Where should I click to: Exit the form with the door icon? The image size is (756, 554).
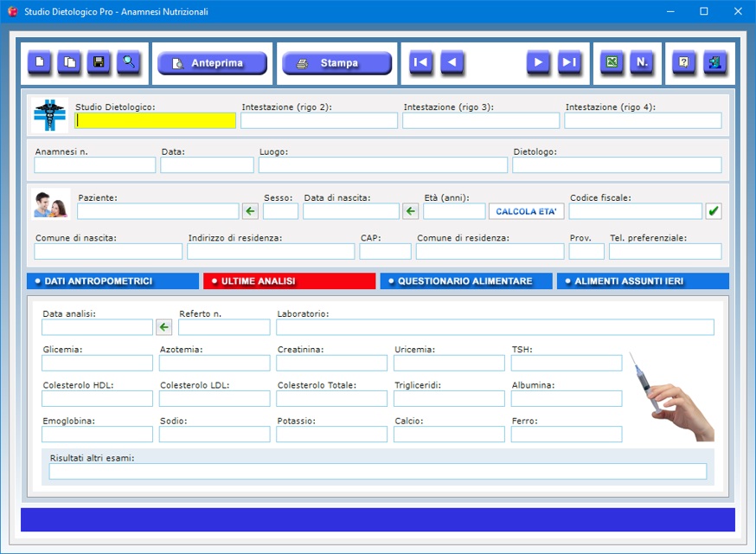pyautogui.click(x=715, y=62)
